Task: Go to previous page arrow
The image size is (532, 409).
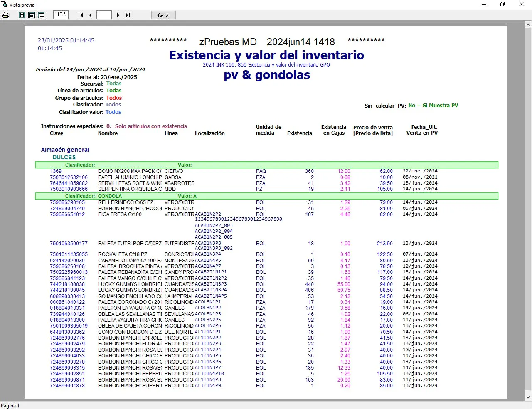Action: click(90, 15)
